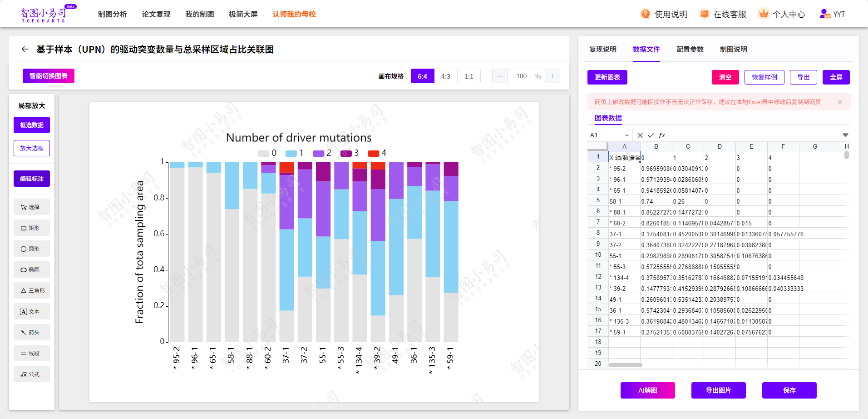Switch canvas ratio to 4:3
Screen dimensions: 868x419
pos(446,76)
